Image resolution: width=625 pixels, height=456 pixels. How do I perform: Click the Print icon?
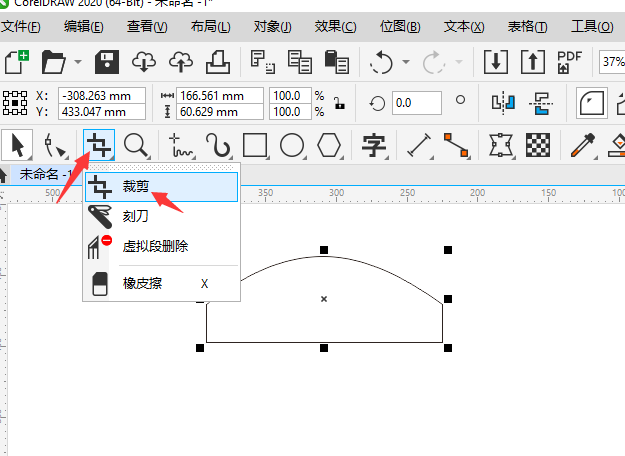pyautogui.click(x=219, y=62)
